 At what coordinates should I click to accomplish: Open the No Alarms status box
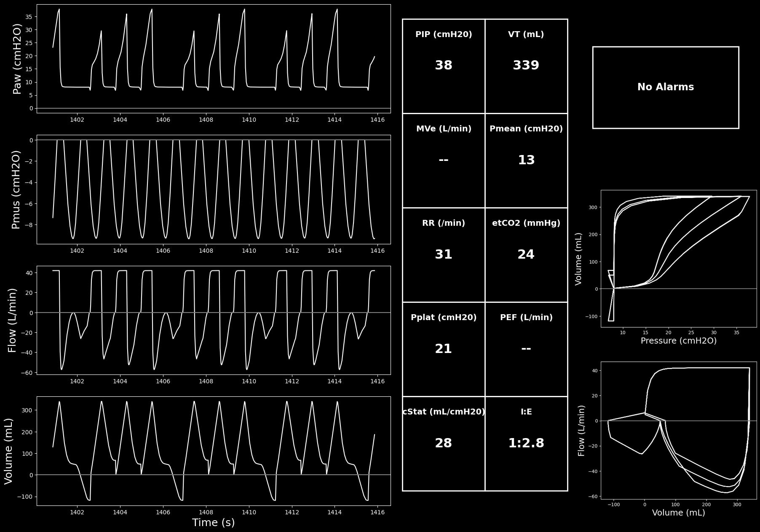666,87
